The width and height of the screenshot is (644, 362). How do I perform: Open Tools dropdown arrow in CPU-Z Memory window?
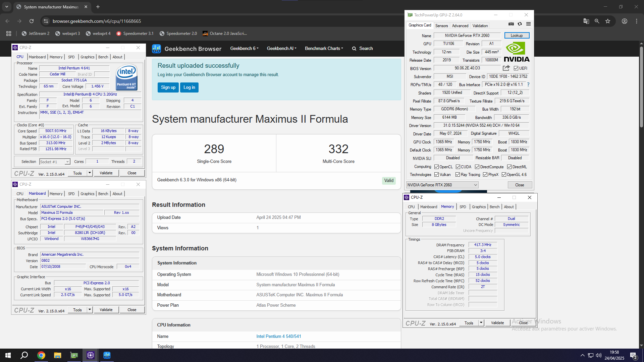click(481, 323)
